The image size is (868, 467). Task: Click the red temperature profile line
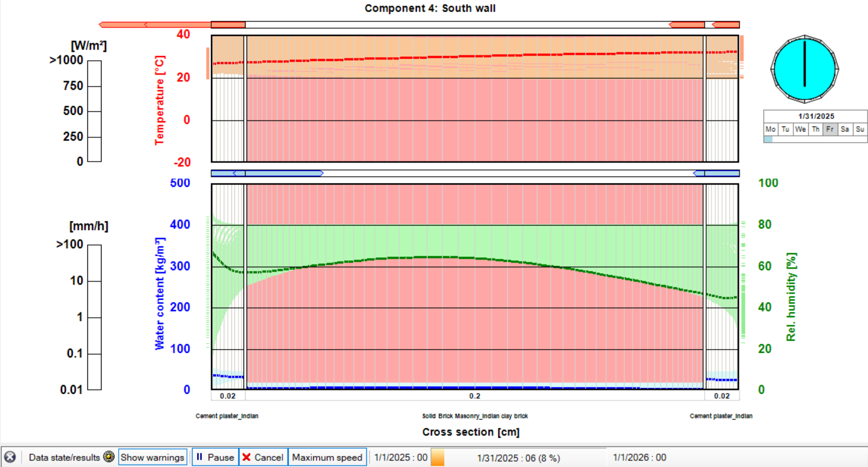pyautogui.click(x=455, y=57)
